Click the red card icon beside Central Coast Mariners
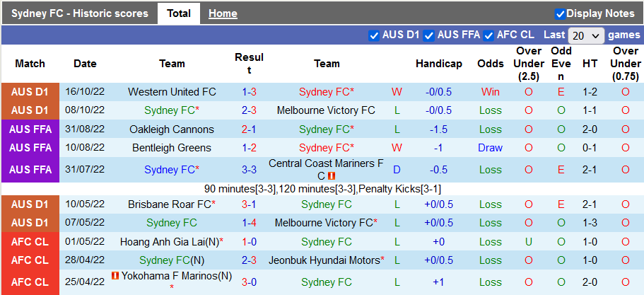Viewport: 644px width, 295px height. 332,176
